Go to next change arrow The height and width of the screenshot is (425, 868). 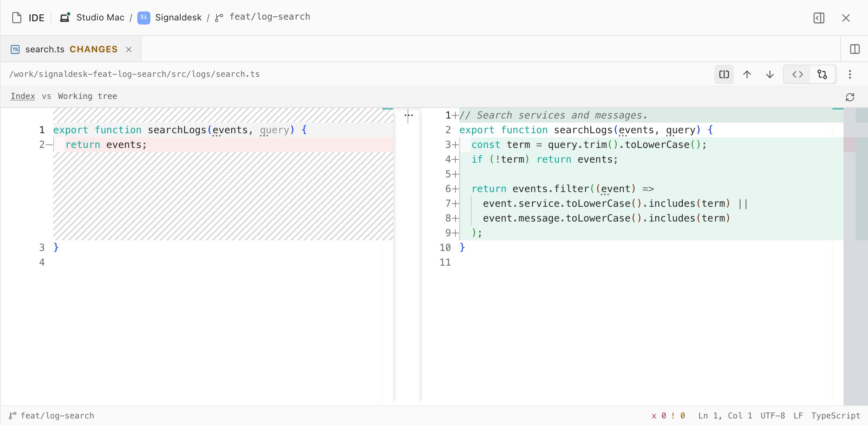770,74
